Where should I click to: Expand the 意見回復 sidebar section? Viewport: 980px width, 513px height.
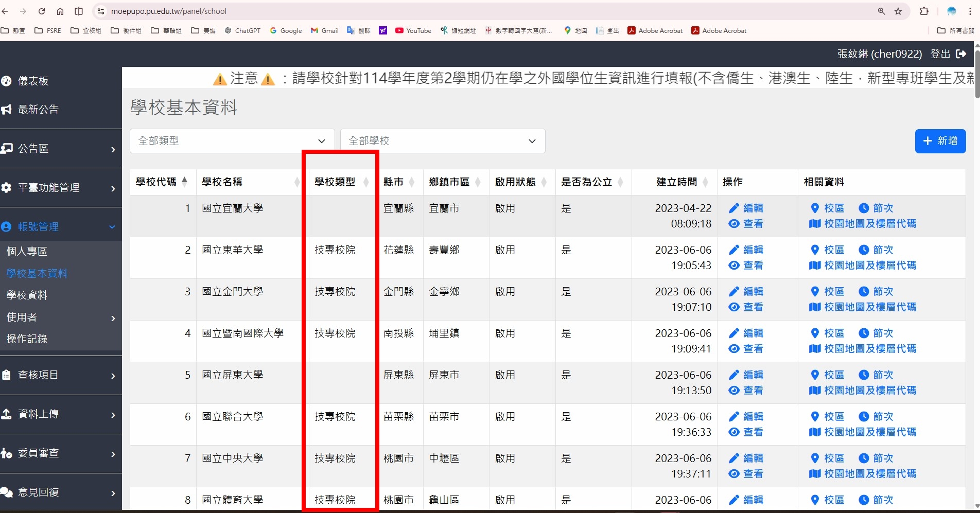point(61,492)
